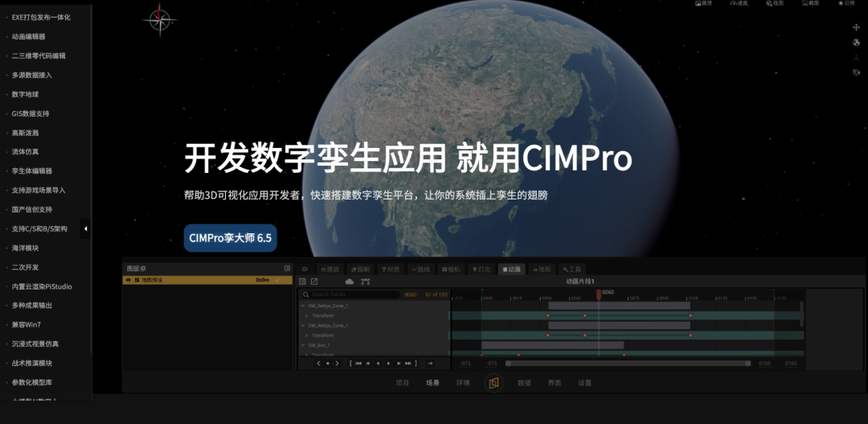This screenshot has width=868, height=424.
Task: Switch to the 画刷 tab
Action: point(360,270)
